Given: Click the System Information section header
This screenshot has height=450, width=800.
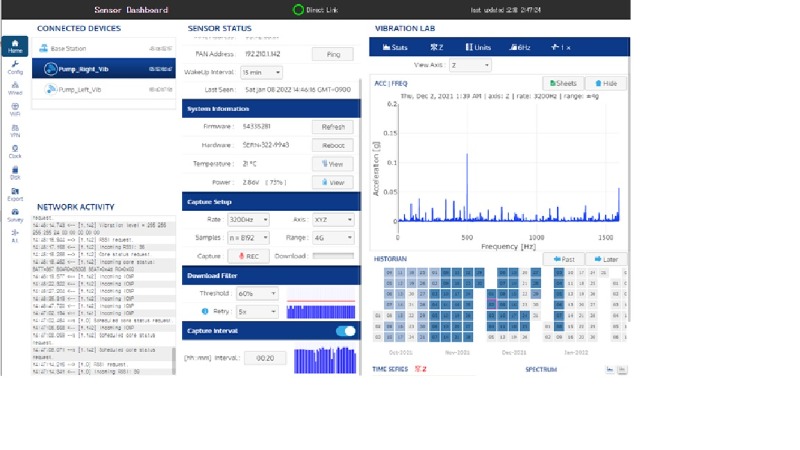Looking at the screenshot, I should 271,109.
